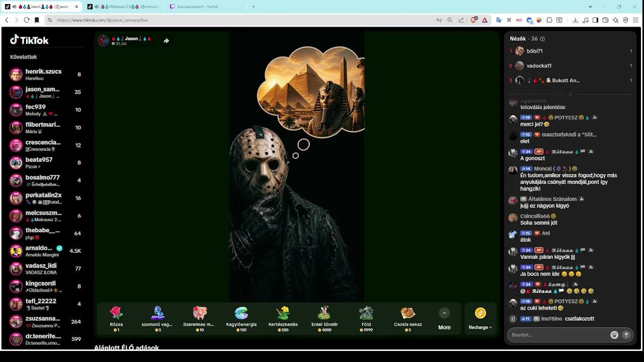Click the address bar URL
The image size is (644, 362).
[x=103, y=20]
